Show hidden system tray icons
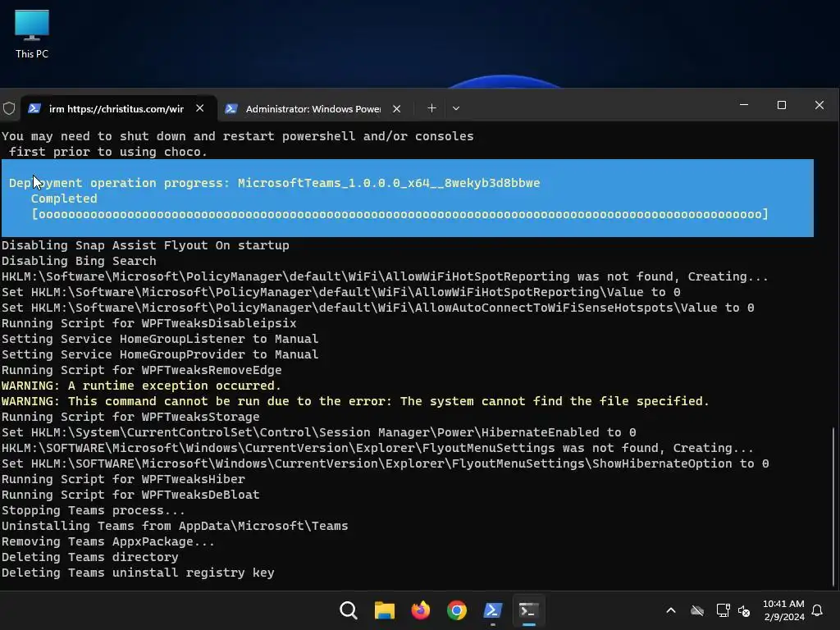 coord(671,610)
